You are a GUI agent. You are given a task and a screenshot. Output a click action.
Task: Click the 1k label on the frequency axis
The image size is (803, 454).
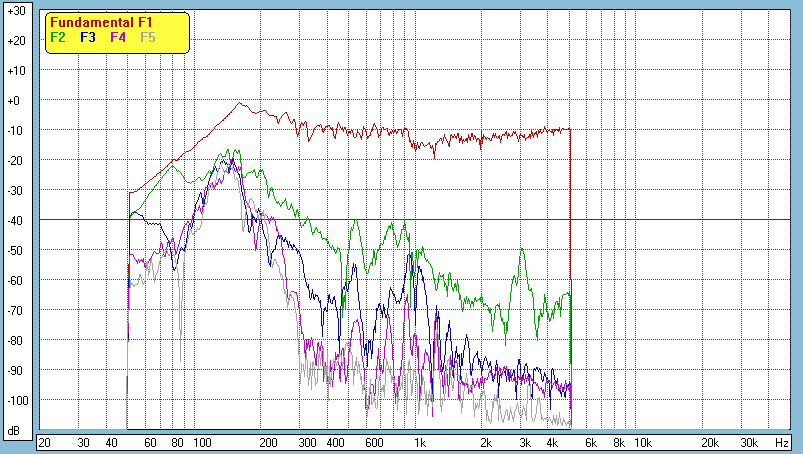click(420, 442)
